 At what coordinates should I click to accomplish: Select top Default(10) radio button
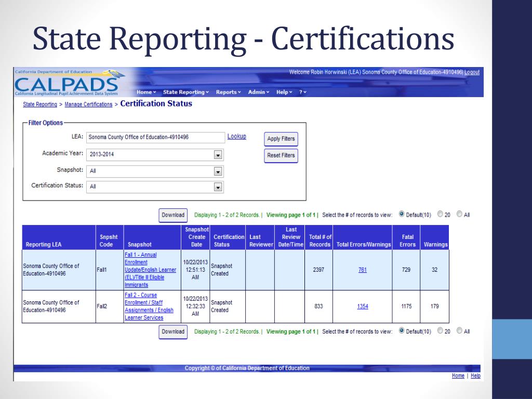[x=402, y=214]
